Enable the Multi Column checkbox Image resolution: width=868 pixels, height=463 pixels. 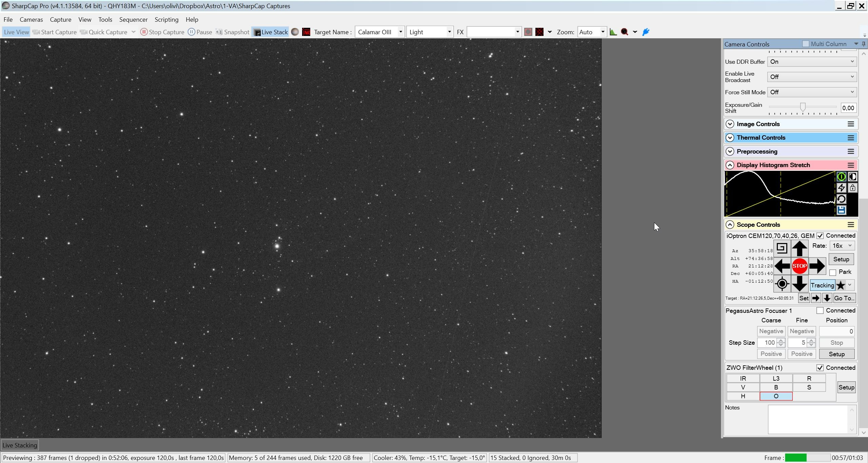806,44
